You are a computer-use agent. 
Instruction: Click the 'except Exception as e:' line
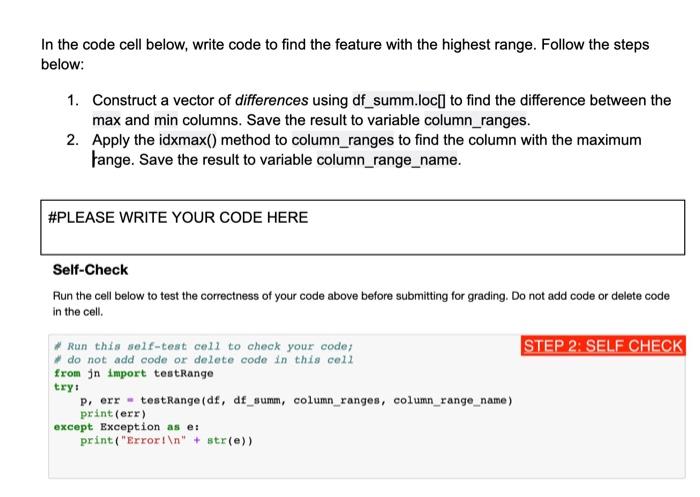126,427
